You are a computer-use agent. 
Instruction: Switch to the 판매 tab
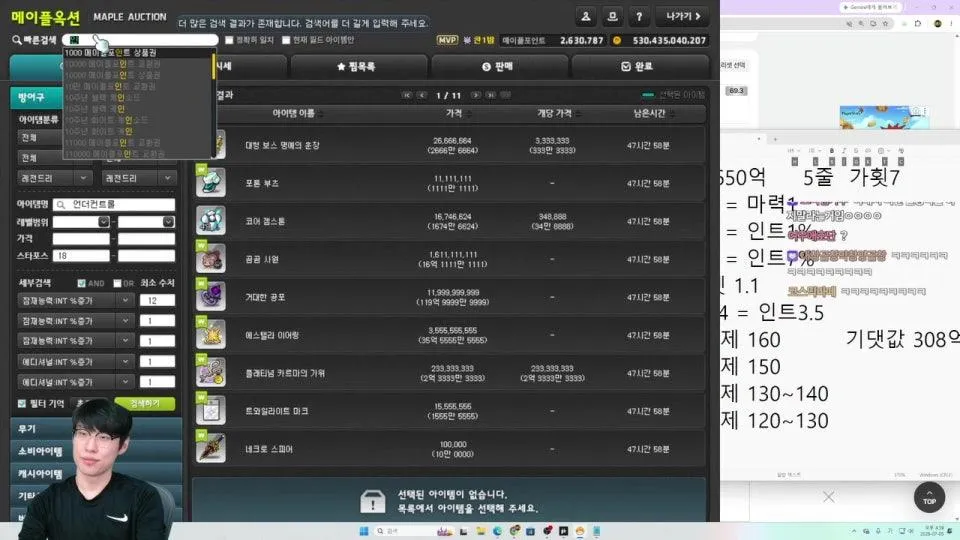(x=500, y=66)
